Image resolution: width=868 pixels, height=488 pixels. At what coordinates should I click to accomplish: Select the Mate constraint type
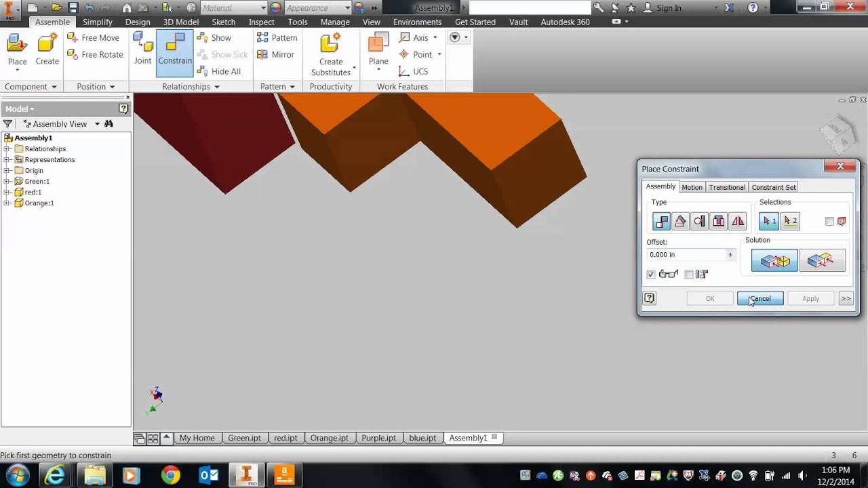click(x=661, y=221)
